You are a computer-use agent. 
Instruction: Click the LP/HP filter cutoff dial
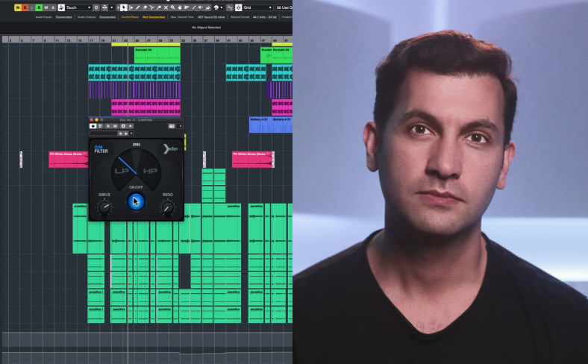tap(136, 169)
